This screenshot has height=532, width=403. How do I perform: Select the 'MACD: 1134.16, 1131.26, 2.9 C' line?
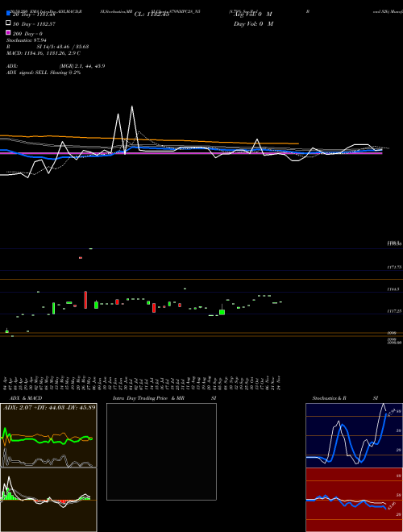[x=43, y=53]
